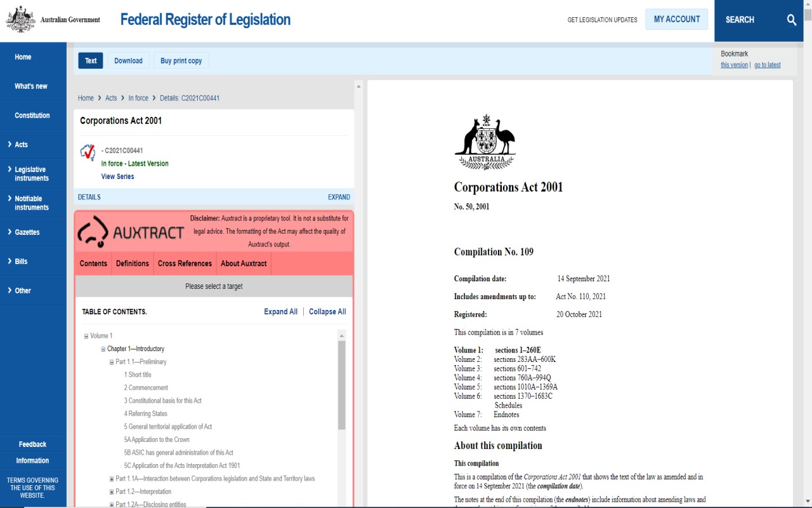This screenshot has width=812, height=508.
Task: Click the EXPAND details link
Action: pyautogui.click(x=339, y=197)
